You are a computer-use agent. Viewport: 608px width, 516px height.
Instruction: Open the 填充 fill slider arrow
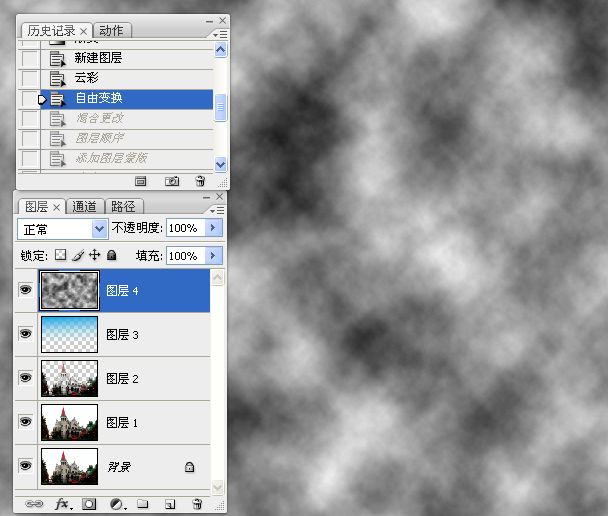213,255
